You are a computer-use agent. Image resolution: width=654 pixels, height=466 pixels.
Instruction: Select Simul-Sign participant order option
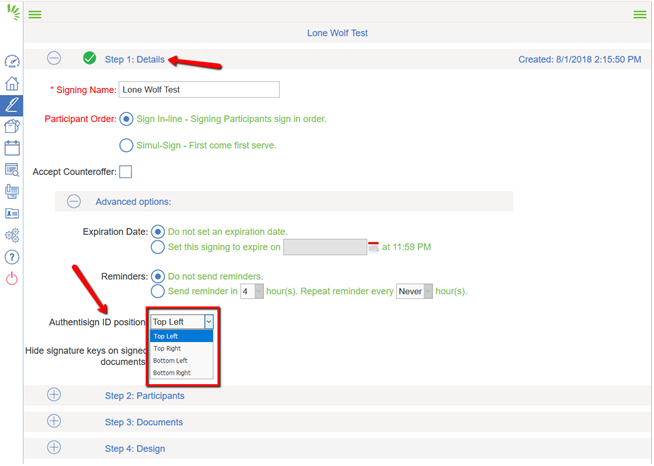pyautogui.click(x=126, y=146)
